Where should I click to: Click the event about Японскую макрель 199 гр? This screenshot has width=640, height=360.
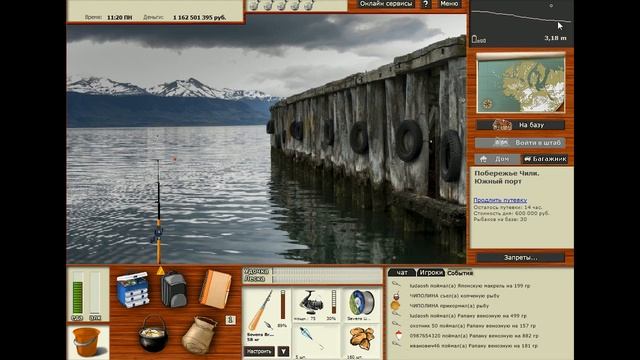coord(469,286)
